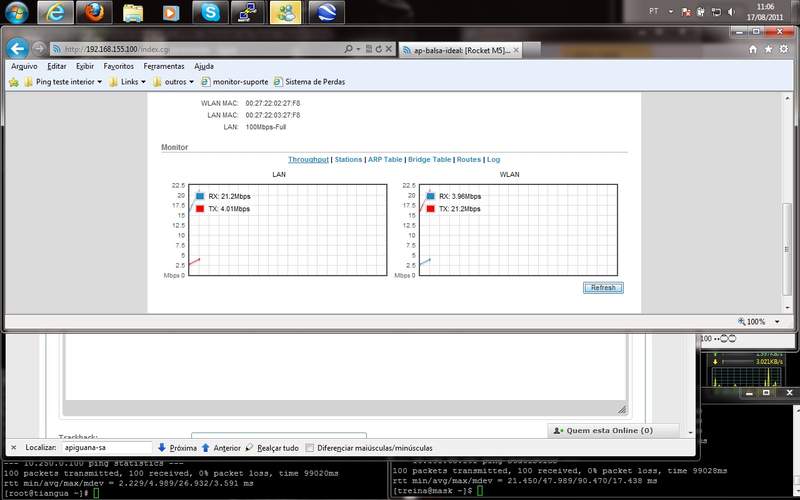The image size is (800, 500).
Task: Click the Refresh button below the graphs
Action: pyautogui.click(x=603, y=288)
